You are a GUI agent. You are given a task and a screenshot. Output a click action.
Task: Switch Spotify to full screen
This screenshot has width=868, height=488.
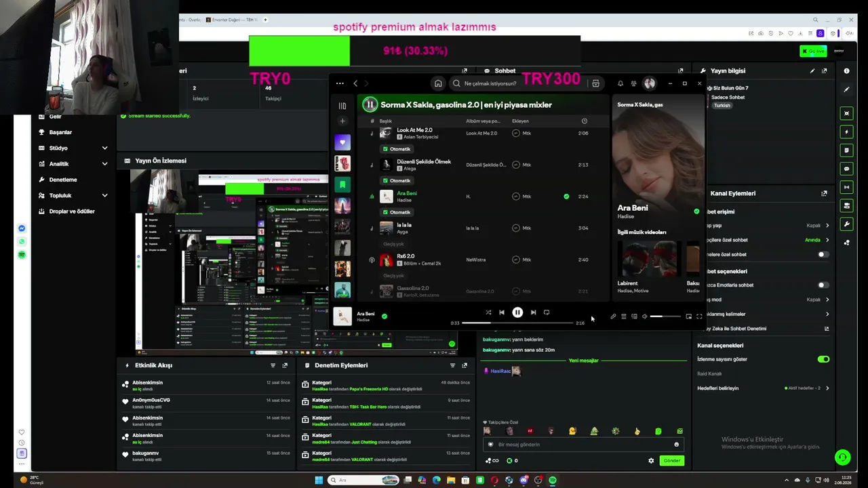click(699, 317)
